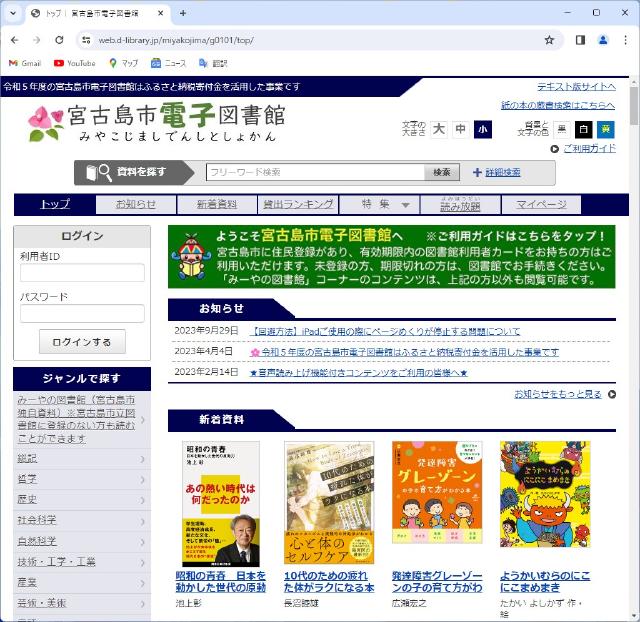Click the library flower logo

[44, 122]
